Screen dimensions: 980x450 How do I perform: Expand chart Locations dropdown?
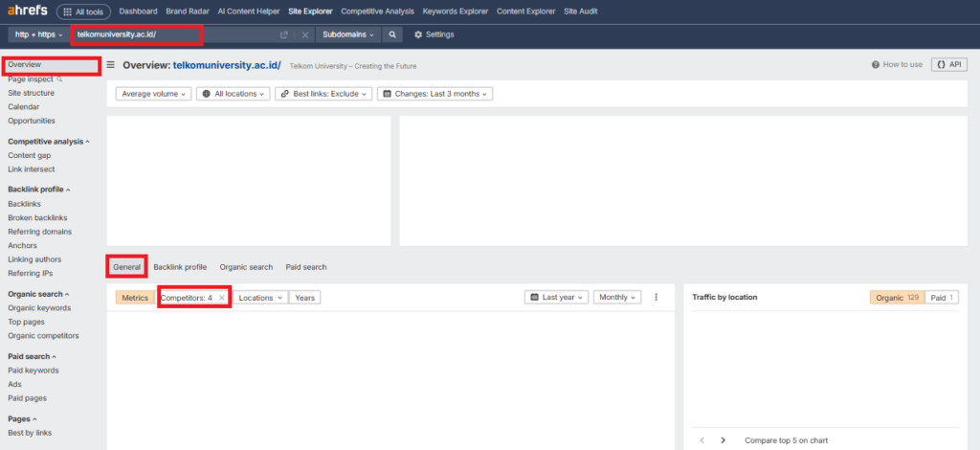point(260,298)
